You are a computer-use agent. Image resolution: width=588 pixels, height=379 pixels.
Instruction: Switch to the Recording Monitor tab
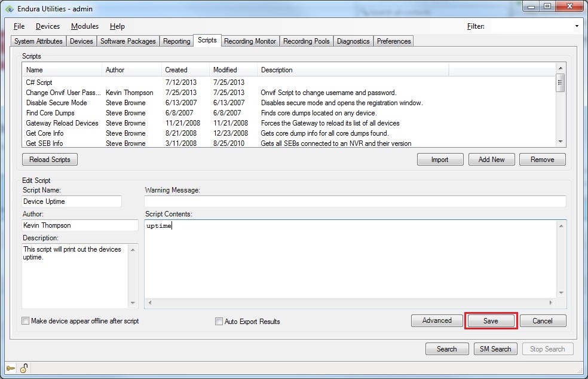(250, 41)
